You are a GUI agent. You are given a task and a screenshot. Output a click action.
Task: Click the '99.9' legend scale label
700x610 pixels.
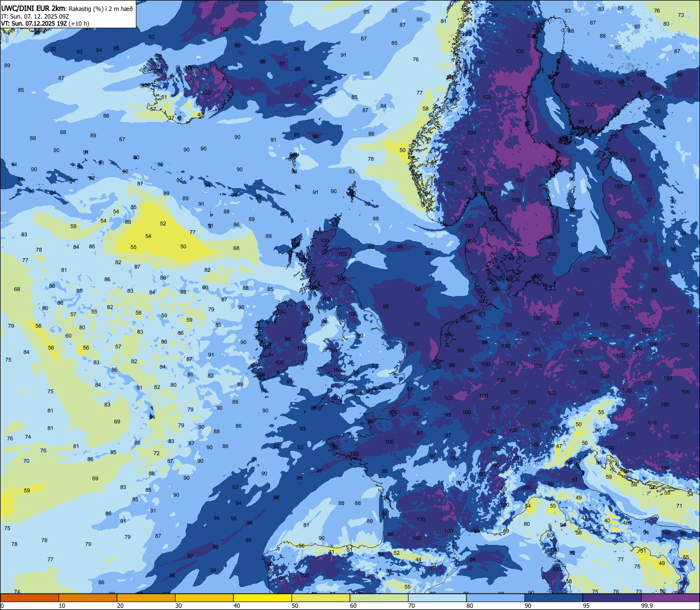pos(647,605)
